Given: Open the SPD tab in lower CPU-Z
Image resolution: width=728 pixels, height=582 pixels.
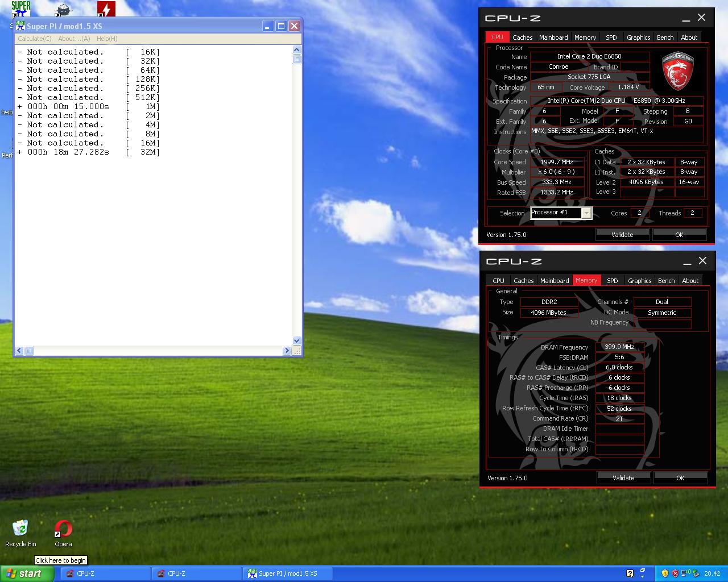Looking at the screenshot, I should coord(613,281).
